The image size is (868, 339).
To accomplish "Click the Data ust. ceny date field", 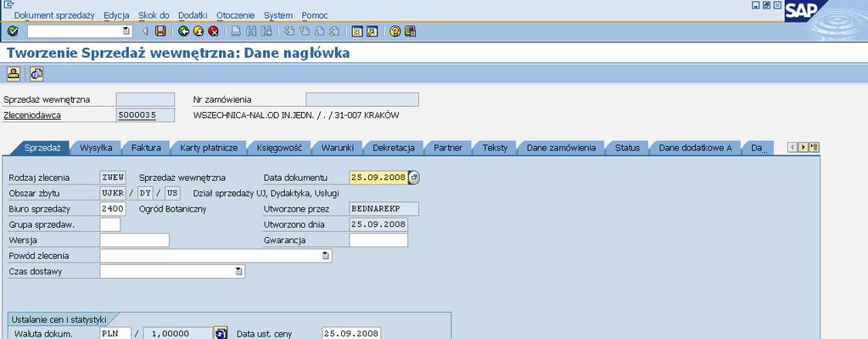I will click(351, 333).
